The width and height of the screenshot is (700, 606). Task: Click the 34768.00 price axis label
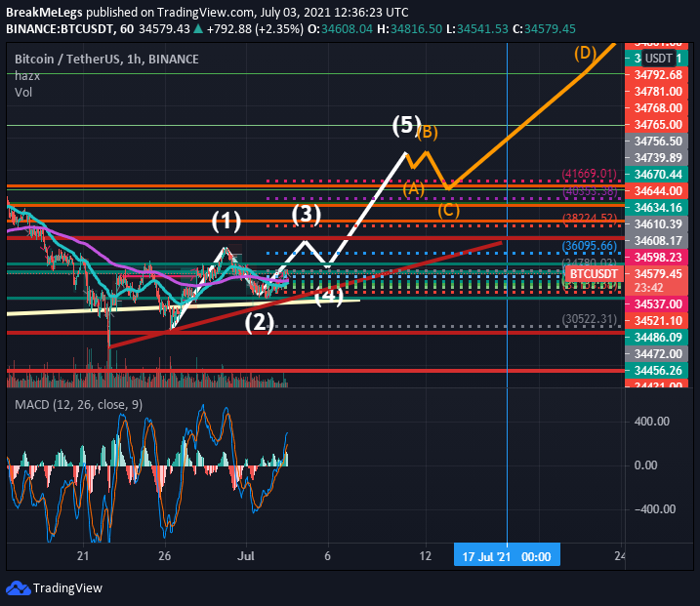click(658, 108)
